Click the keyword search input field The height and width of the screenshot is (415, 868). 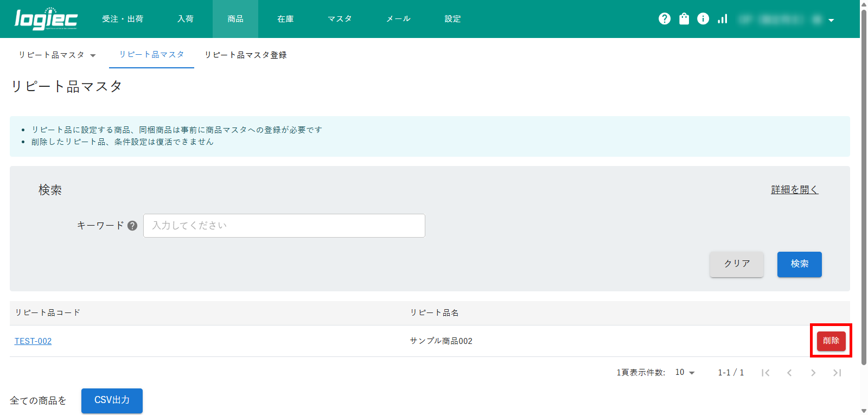[284, 226]
